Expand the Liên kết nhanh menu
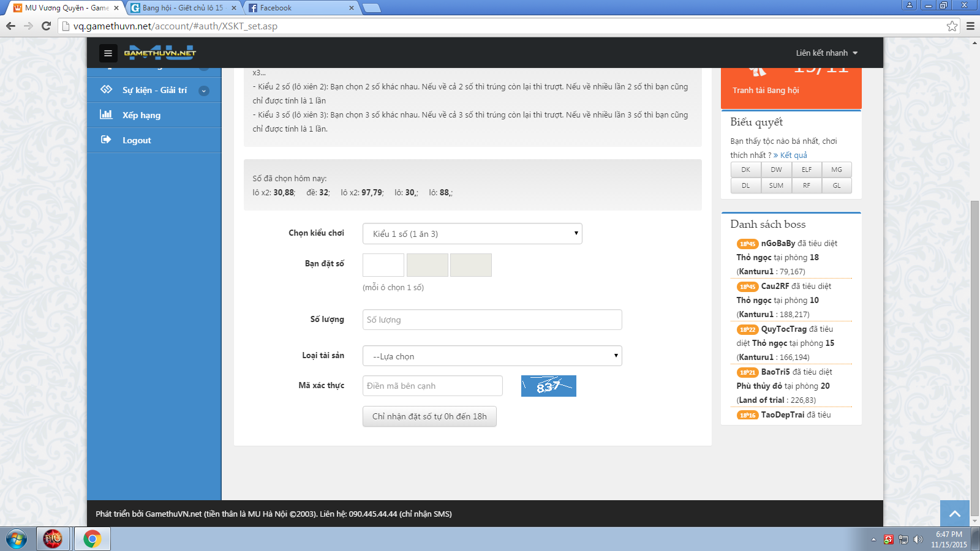Image resolution: width=980 pixels, height=551 pixels. coord(826,53)
